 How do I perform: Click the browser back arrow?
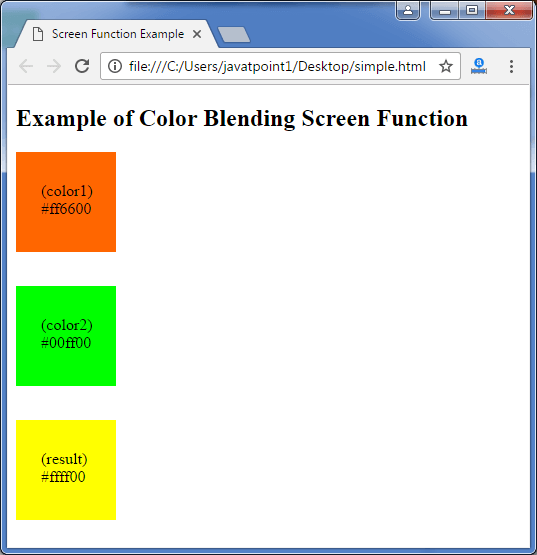(26, 66)
